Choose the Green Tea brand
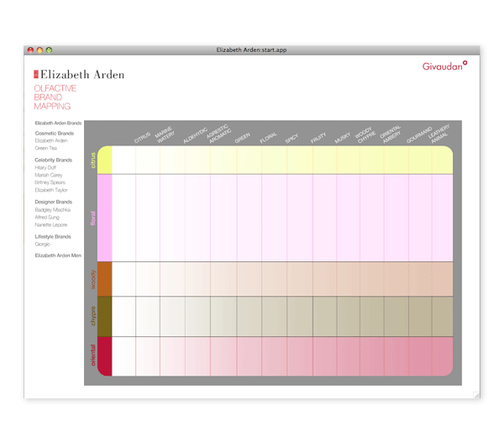The width and height of the screenshot is (504, 437). click(x=45, y=148)
